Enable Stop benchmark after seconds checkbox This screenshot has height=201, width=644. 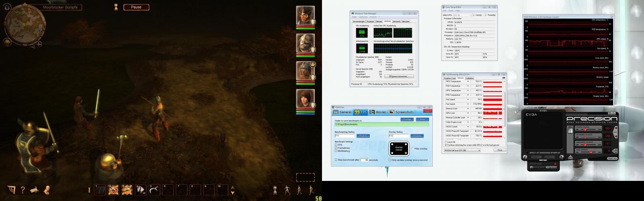(336, 160)
